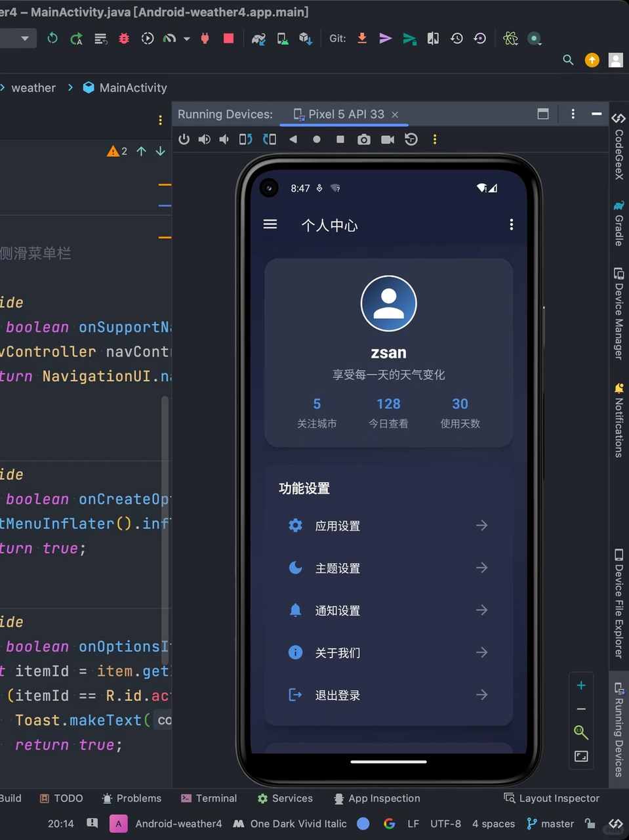The width and height of the screenshot is (629, 840).
Task: Open the phone app hamburger menu
Action: (270, 224)
